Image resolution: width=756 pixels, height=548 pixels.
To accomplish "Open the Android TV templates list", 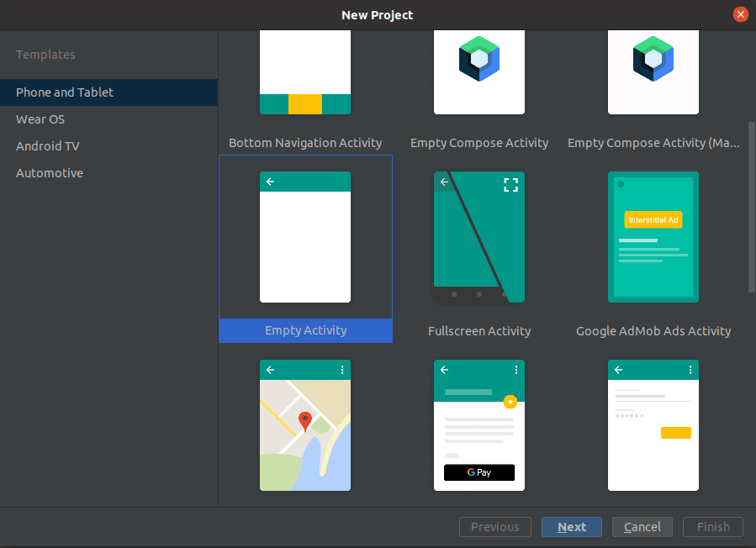I will (x=47, y=146).
